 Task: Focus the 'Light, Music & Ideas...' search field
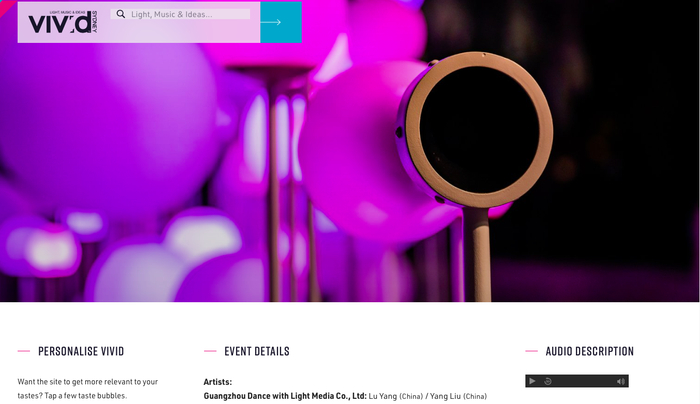(x=180, y=14)
